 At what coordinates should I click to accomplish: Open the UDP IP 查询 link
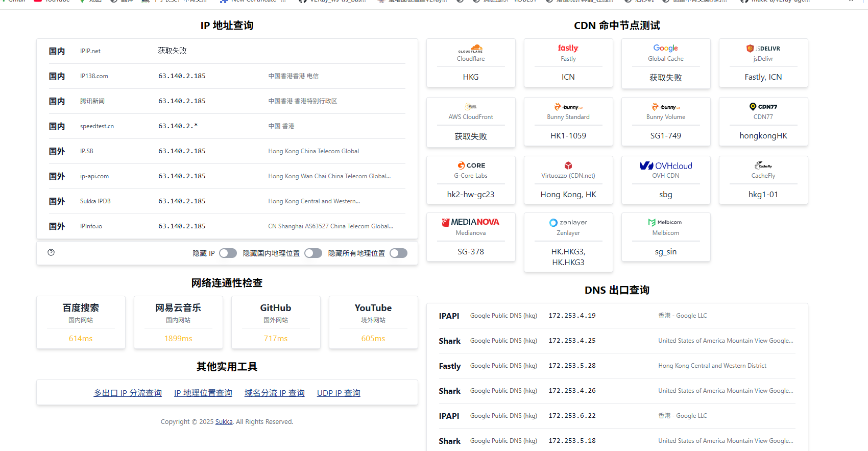(x=339, y=393)
